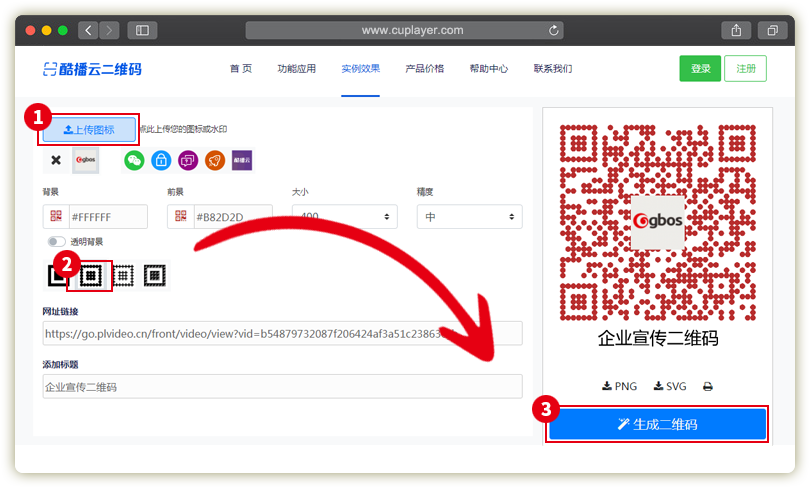Expand the 精度 precision dropdown

469,217
